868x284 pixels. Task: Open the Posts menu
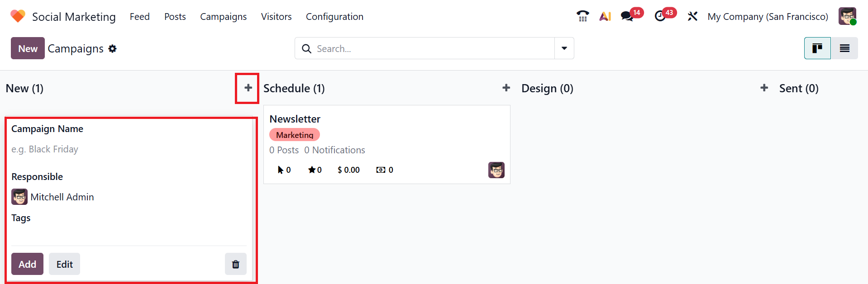(x=175, y=16)
